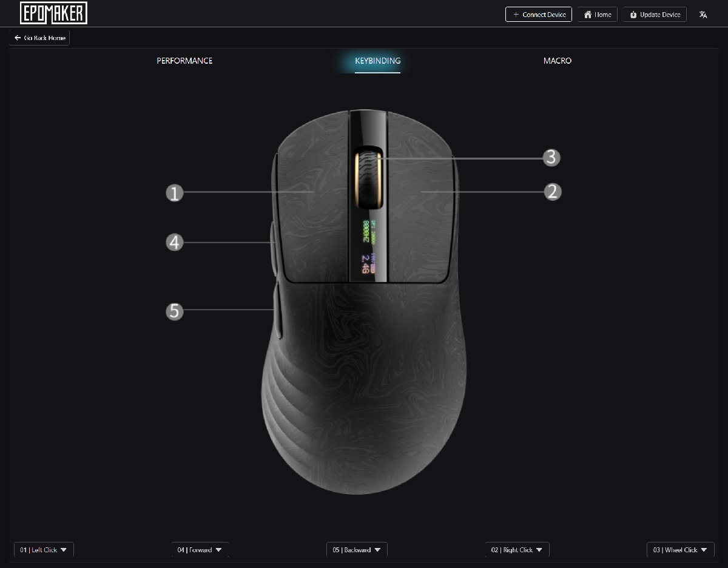728x568 pixels.
Task: Click the EPOMAKER logo
Action: [x=54, y=13]
